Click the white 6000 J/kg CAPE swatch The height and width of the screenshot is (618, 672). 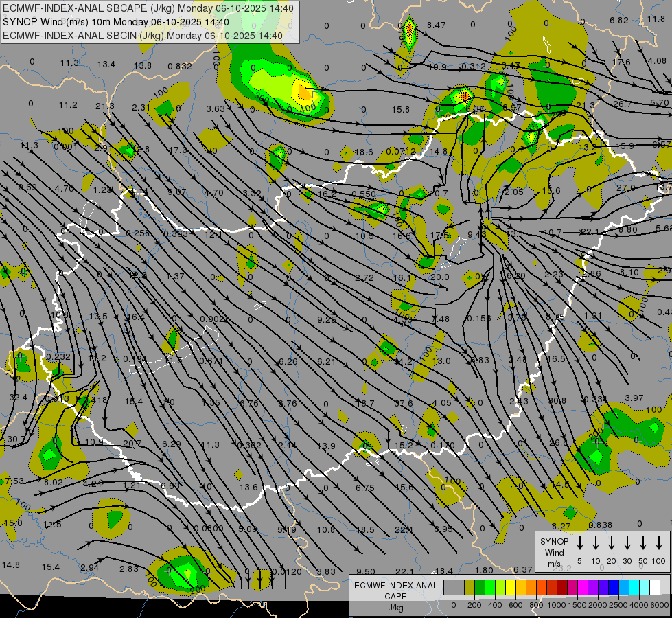point(655,588)
